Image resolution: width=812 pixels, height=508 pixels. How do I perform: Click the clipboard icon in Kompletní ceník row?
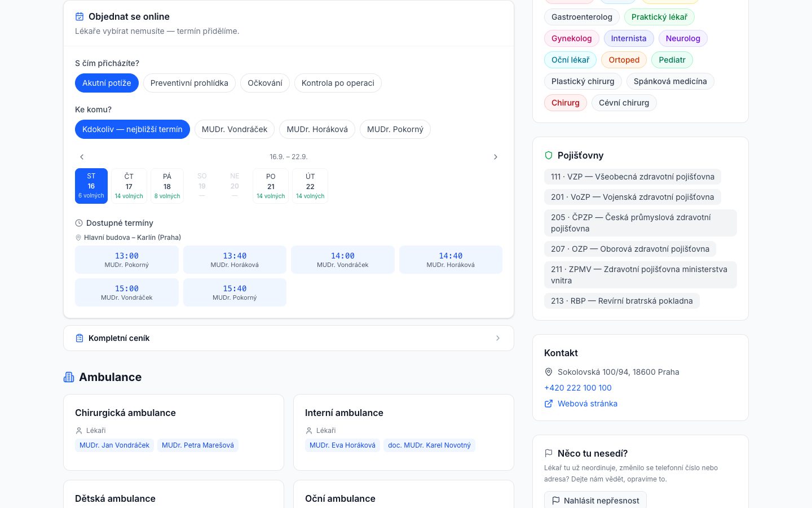80,338
